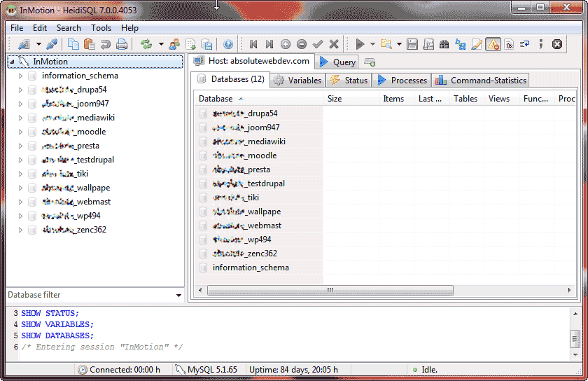Click the post checkmark icon
The height and width of the screenshot is (381, 588).
tap(318, 44)
